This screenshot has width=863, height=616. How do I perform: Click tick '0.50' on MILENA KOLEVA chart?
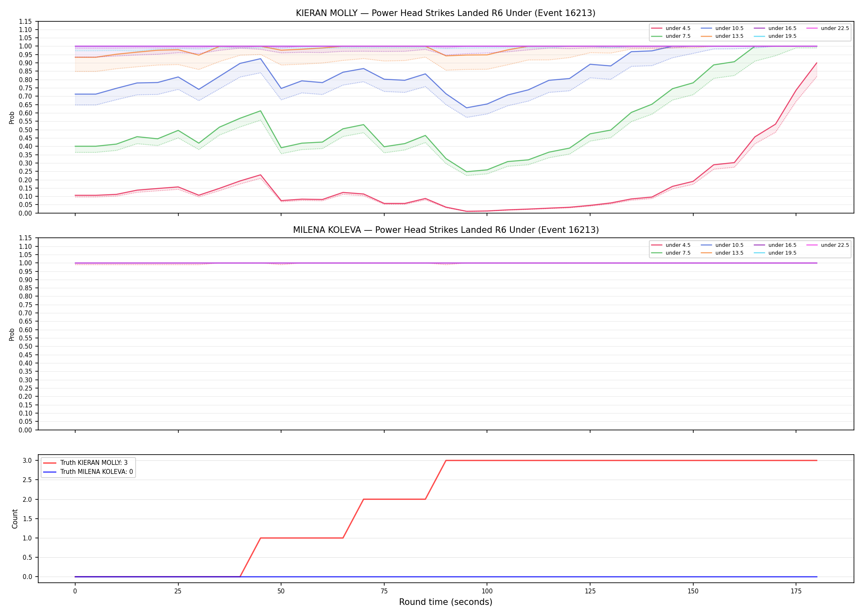point(25,347)
